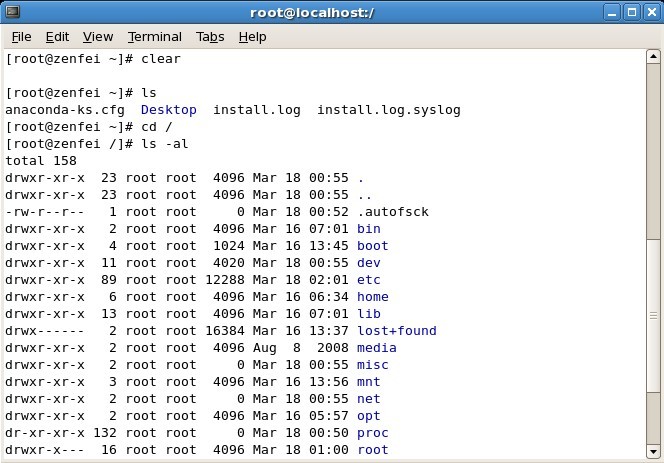The height and width of the screenshot is (463, 664).
Task: Click the .autofsck file name
Action: (x=393, y=211)
